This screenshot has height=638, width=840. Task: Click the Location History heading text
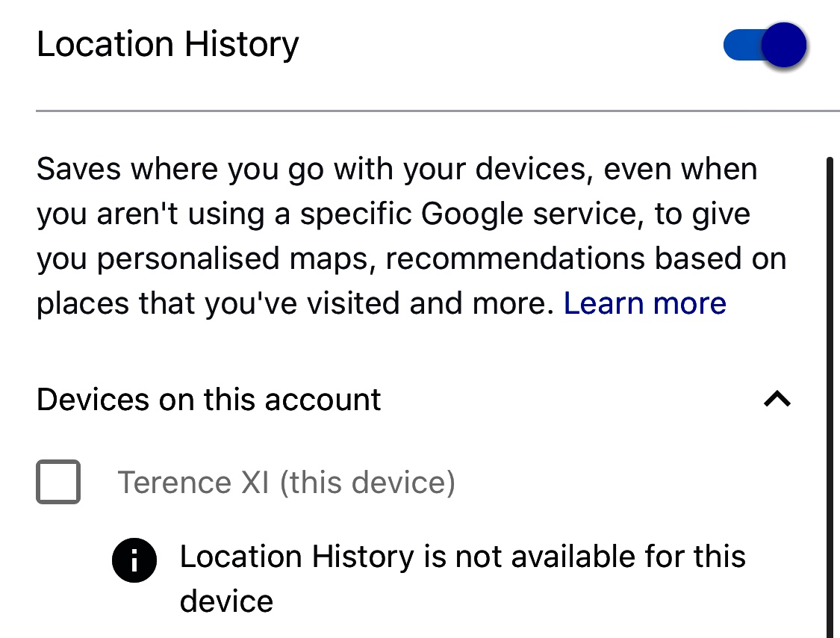pos(168,45)
